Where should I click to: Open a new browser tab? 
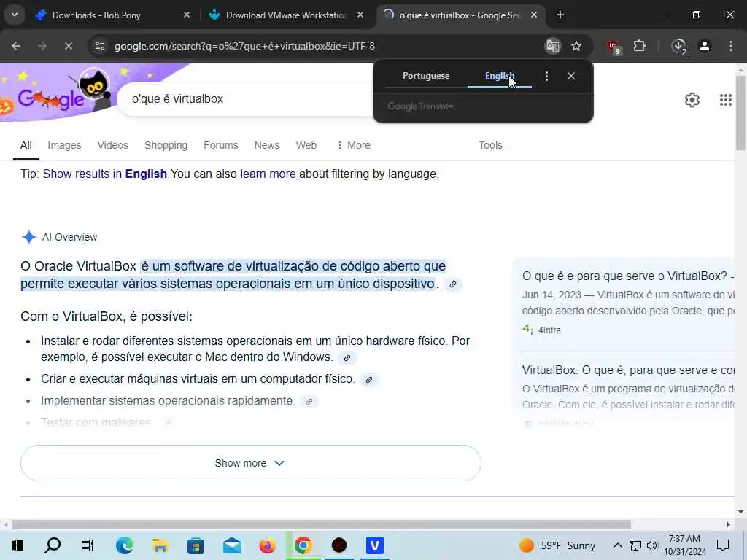tap(560, 15)
